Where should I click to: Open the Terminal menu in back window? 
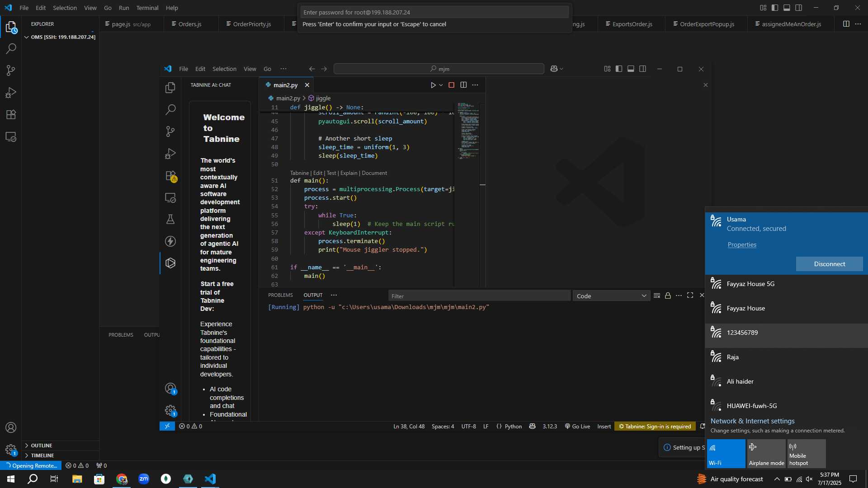click(147, 8)
